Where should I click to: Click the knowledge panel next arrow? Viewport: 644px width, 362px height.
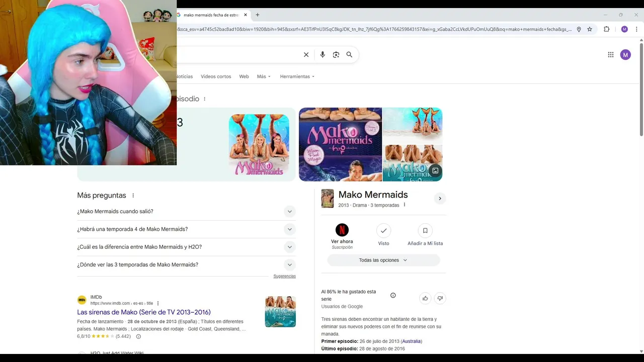[x=440, y=199]
